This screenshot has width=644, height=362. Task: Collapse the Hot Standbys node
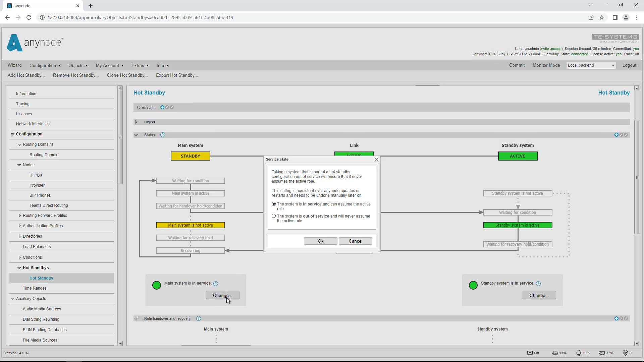19,268
